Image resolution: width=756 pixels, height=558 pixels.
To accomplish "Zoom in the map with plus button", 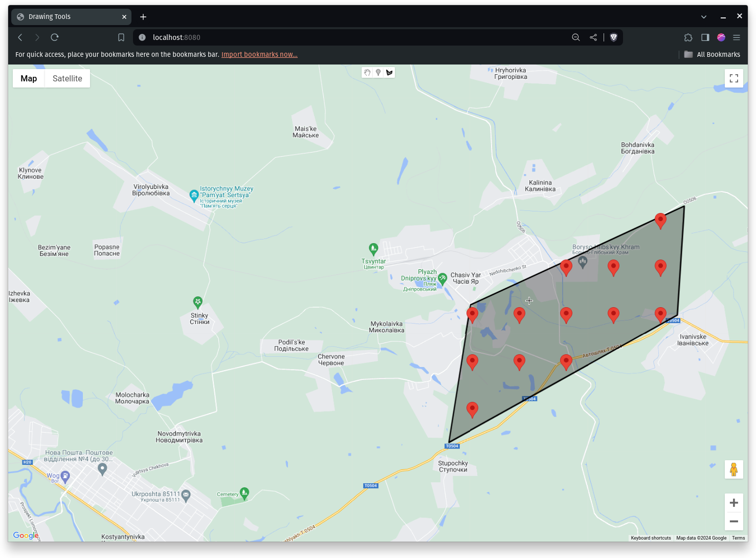I will click(x=734, y=503).
